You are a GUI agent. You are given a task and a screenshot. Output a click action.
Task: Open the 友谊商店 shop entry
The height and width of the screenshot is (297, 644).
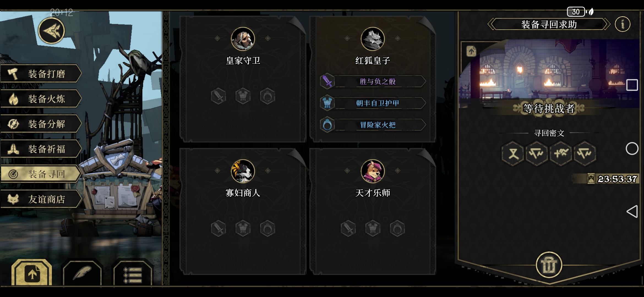click(x=41, y=199)
